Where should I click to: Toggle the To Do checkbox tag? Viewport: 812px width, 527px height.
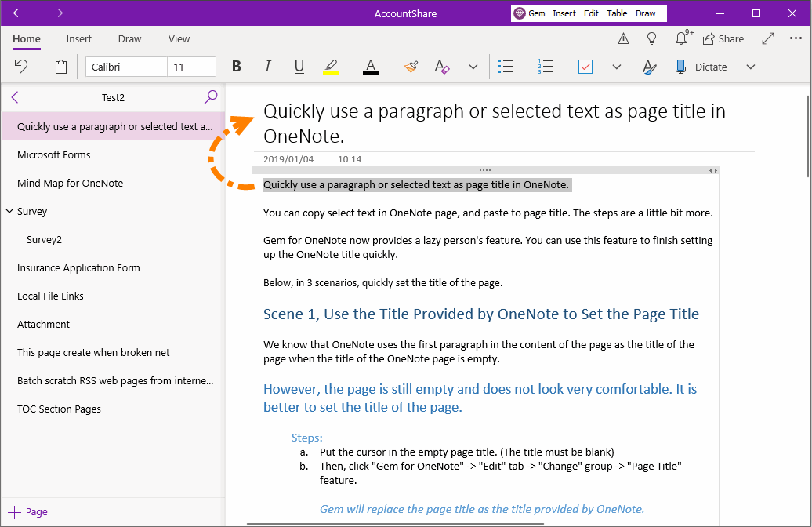point(585,67)
